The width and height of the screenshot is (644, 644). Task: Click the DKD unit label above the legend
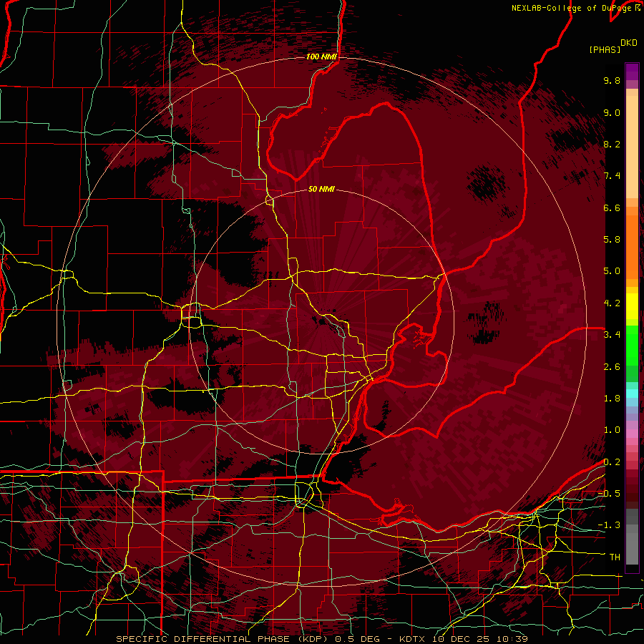[x=629, y=43]
